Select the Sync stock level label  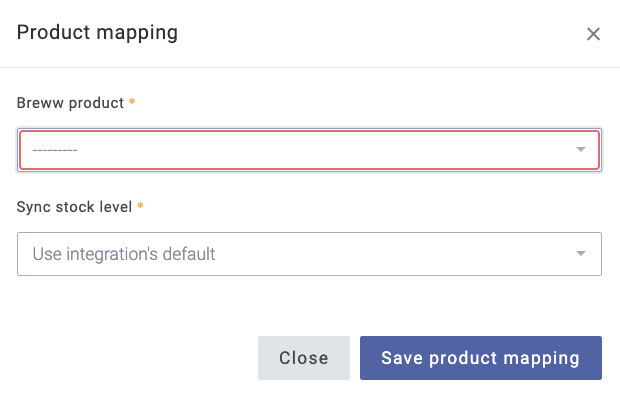74,207
